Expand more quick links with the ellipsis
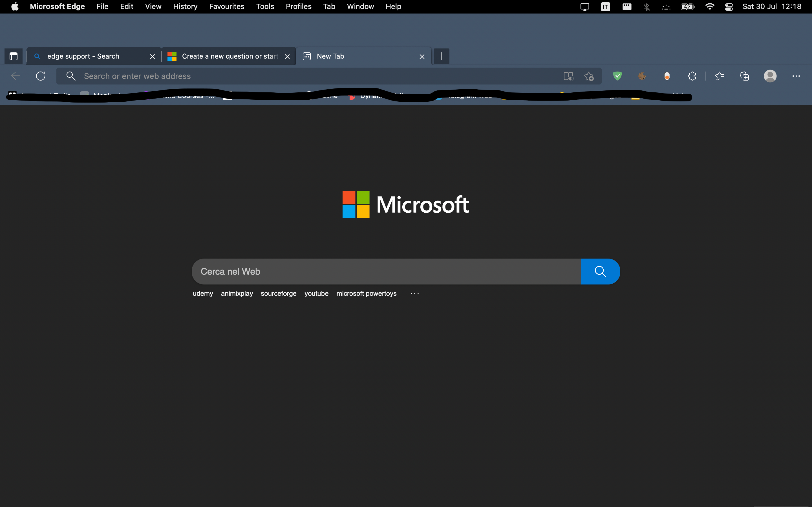 tap(415, 294)
